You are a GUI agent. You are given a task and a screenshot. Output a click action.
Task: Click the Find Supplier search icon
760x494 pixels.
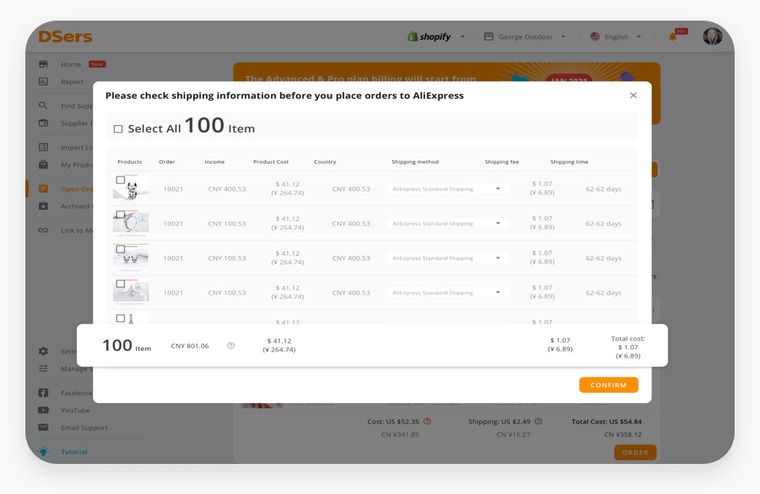(43, 105)
